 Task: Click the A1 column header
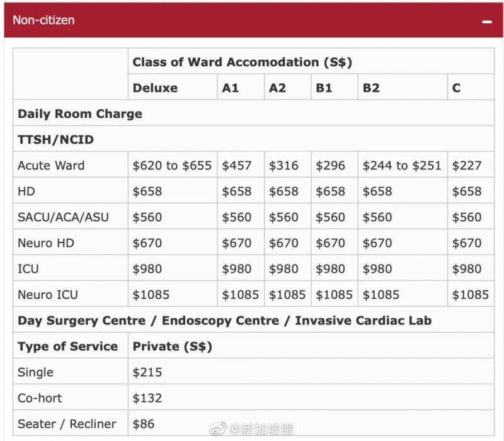(x=231, y=88)
